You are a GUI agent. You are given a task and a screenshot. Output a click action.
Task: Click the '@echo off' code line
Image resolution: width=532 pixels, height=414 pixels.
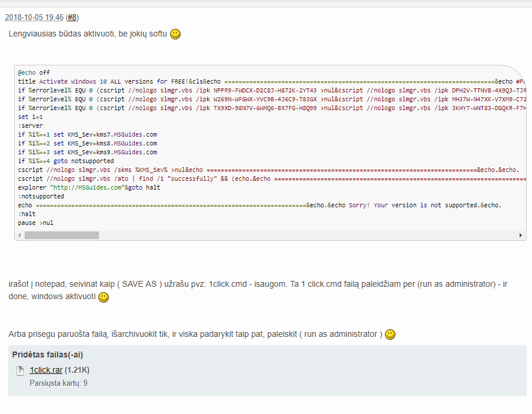[34, 72]
